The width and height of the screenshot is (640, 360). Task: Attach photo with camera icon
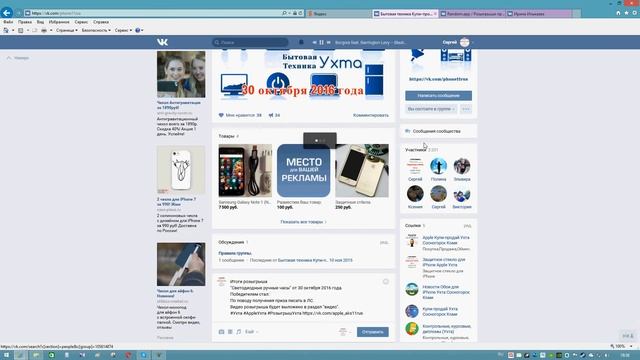pos(221,332)
